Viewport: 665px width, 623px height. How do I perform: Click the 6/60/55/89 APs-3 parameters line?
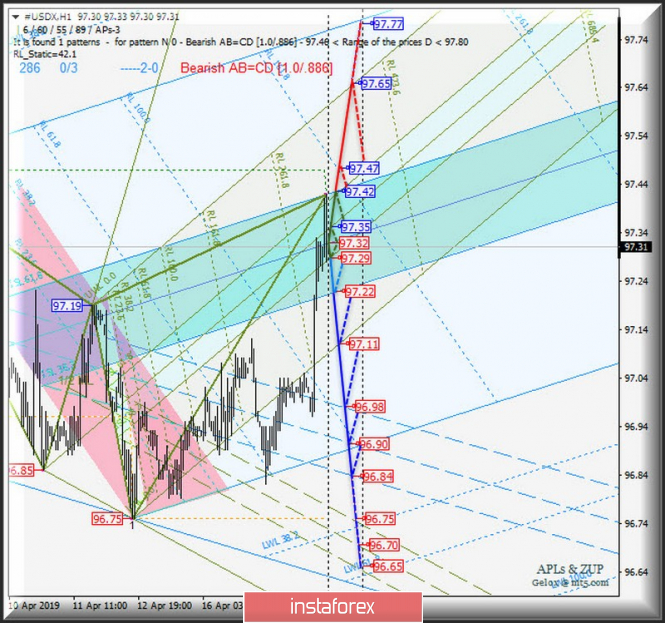[x=71, y=30]
